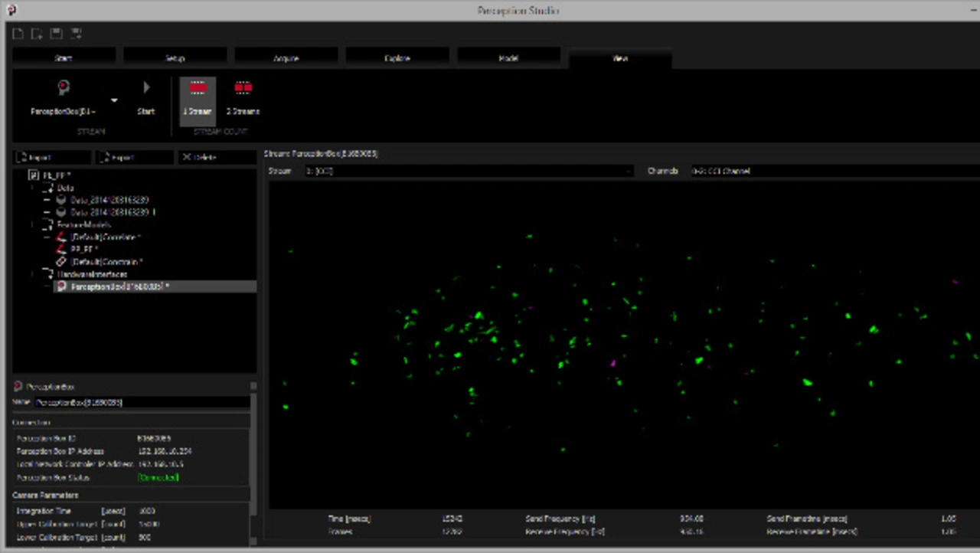Click the Receive Frametime value
Image resolution: width=980 pixels, height=553 pixels.
point(948,531)
